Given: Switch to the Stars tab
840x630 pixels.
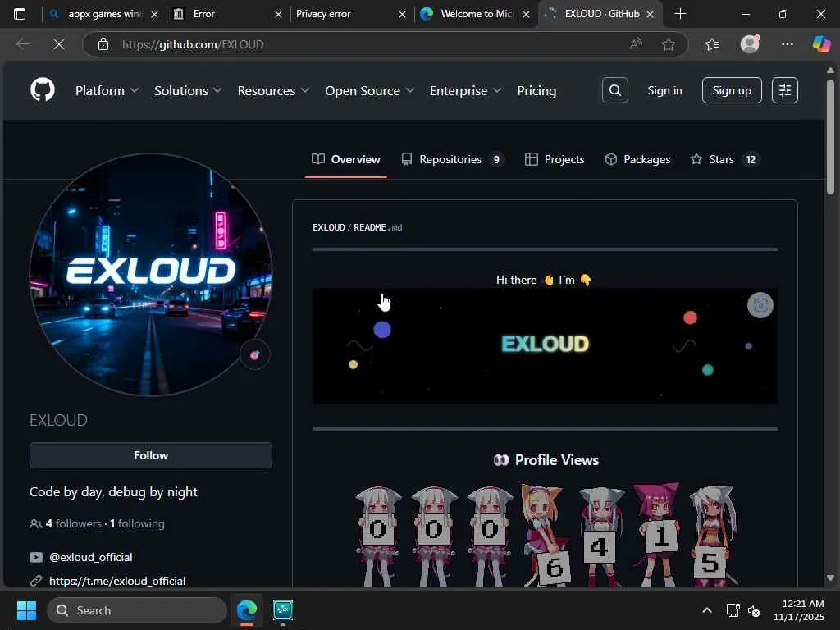Looking at the screenshot, I should coord(724,159).
